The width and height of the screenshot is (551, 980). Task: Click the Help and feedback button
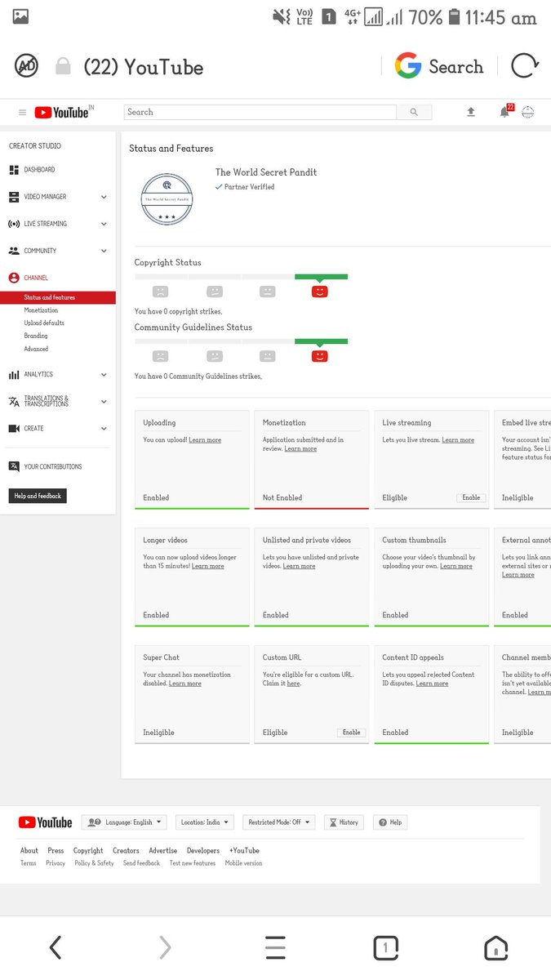point(38,496)
